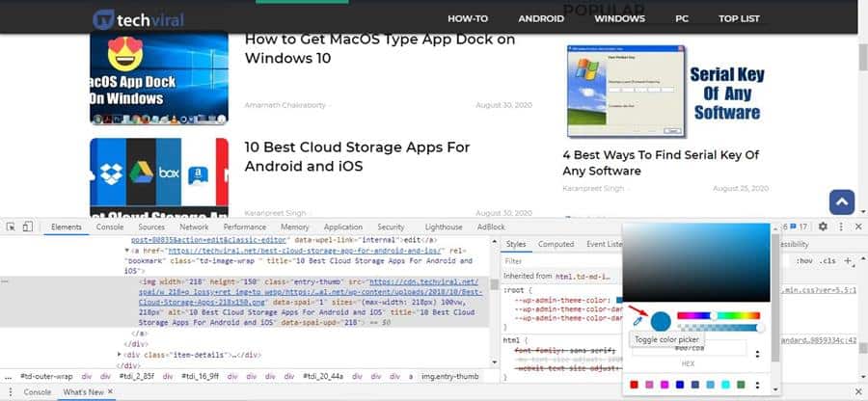Expand the div class item-details node
868x401 pixels.
coord(120,355)
